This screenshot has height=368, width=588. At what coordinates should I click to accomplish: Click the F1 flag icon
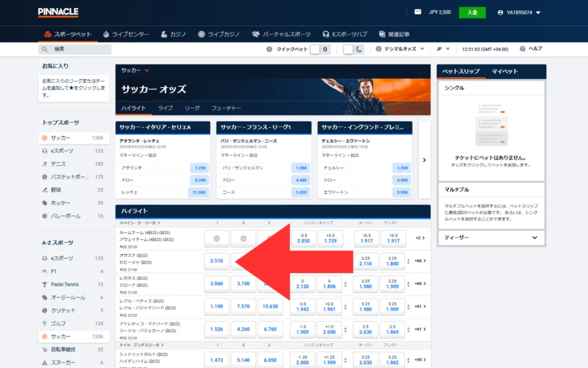pyautogui.click(x=45, y=271)
